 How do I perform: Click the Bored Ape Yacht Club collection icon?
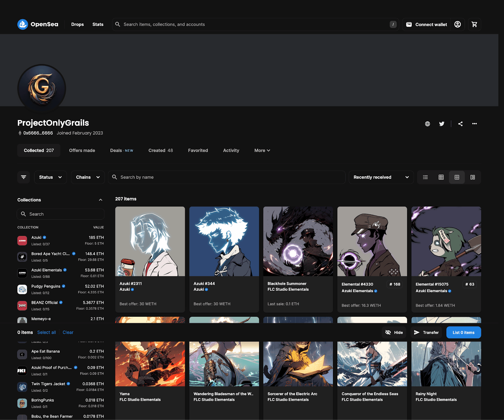point(22,257)
